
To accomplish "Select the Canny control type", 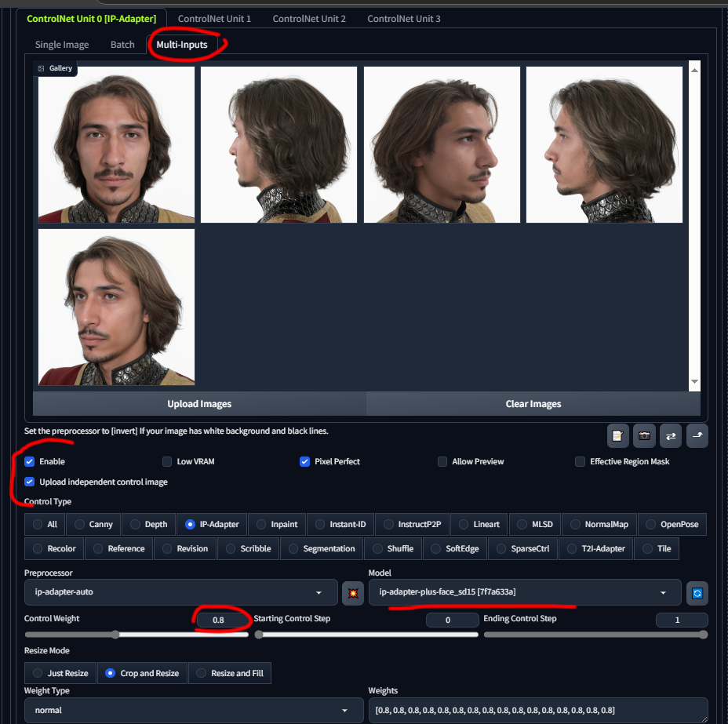I will [93, 524].
